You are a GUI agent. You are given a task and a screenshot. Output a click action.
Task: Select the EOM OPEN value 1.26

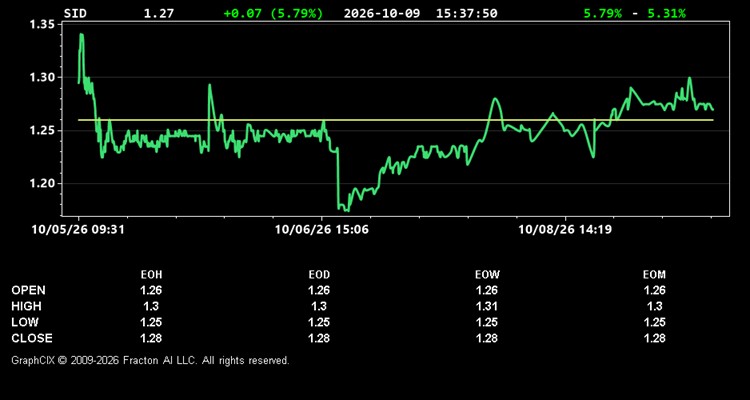click(654, 290)
